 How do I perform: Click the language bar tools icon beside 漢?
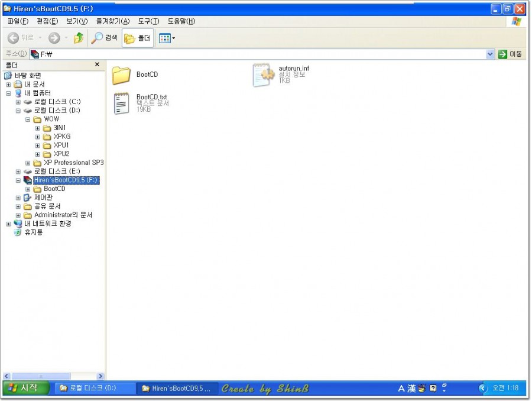click(x=421, y=388)
